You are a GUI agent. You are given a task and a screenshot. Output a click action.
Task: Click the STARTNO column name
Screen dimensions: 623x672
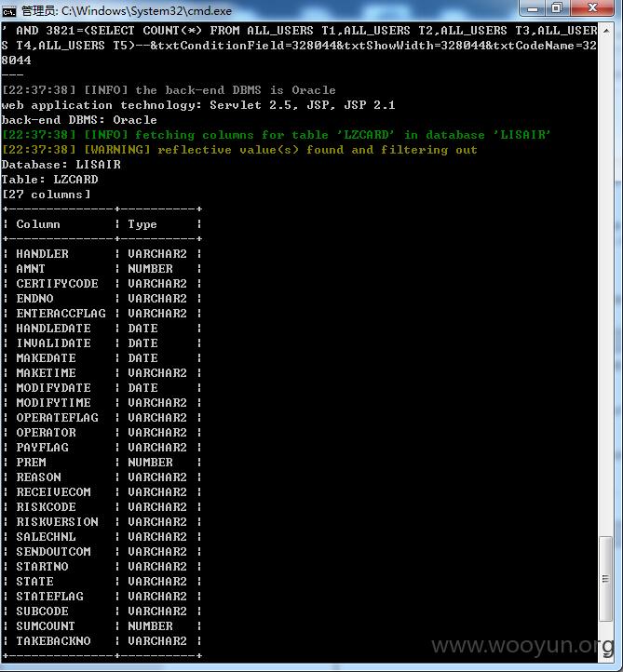click(42, 567)
